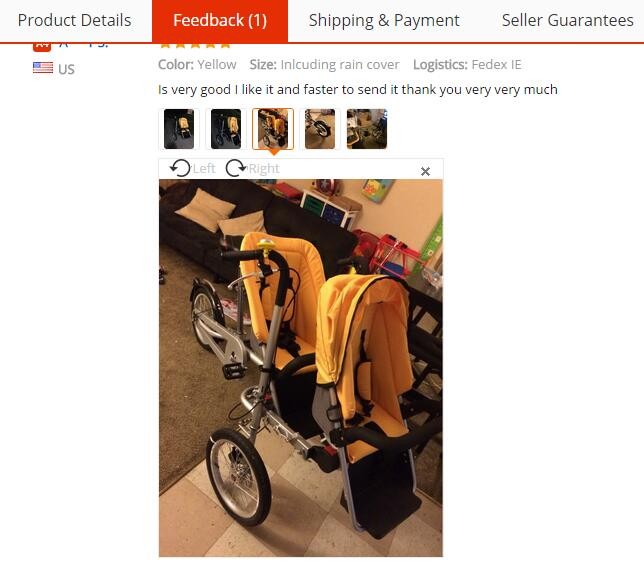Close the enlarged review photo
The width and height of the screenshot is (644, 566).
click(x=425, y=171)
